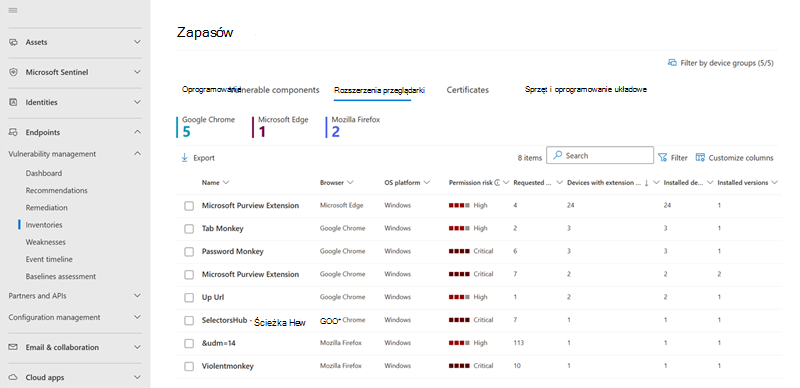The width and height of the screenshot is (800, 388).
Task: Open the OS platform column dropdown
Action: pyautogui.click(x=427, y=183)
